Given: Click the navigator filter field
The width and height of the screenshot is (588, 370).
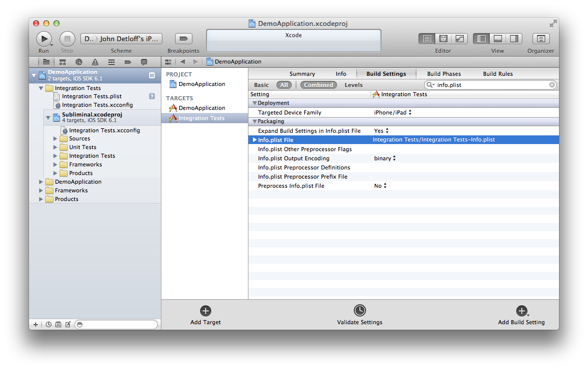Looking at the screenshot, I should pyautogui.click(x=116, y=325).
